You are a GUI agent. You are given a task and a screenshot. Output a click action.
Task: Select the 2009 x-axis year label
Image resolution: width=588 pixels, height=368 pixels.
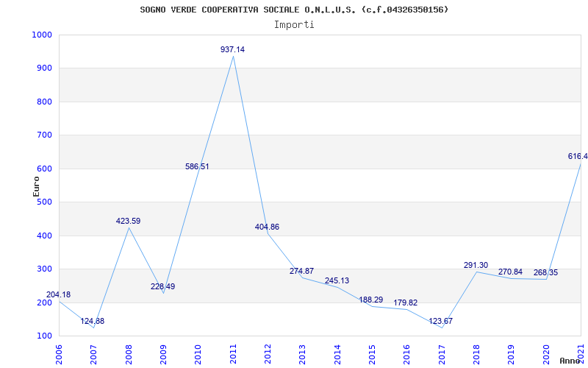point(163,354)
